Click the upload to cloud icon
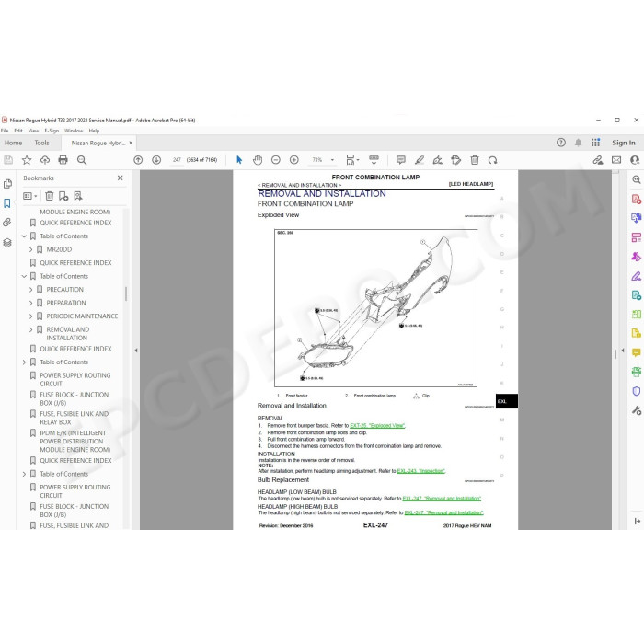Viewport: 644px width, 644px height. (45, 160)
